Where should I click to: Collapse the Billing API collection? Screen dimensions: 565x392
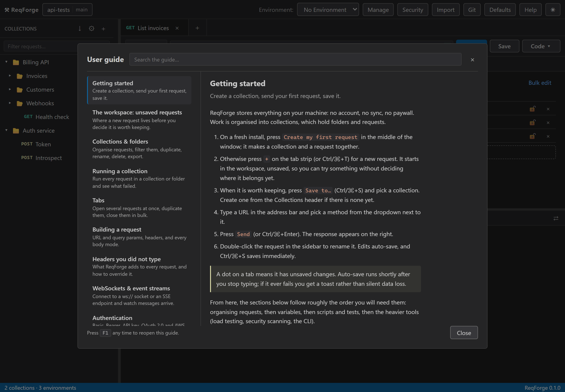(x=6, y=62)
